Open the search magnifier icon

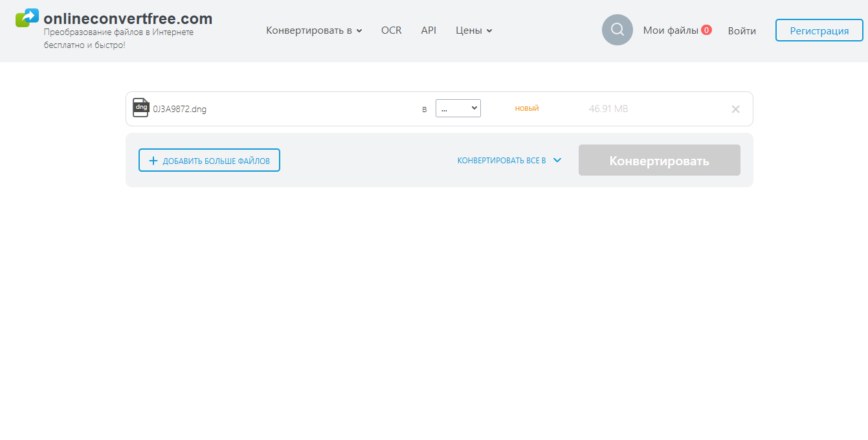click(x=618, y=30)
